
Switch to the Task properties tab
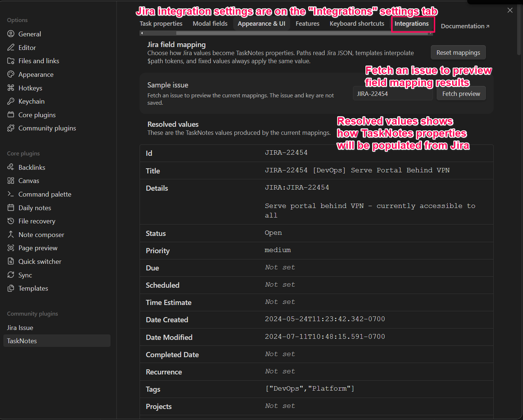click(x=161, y=24)
